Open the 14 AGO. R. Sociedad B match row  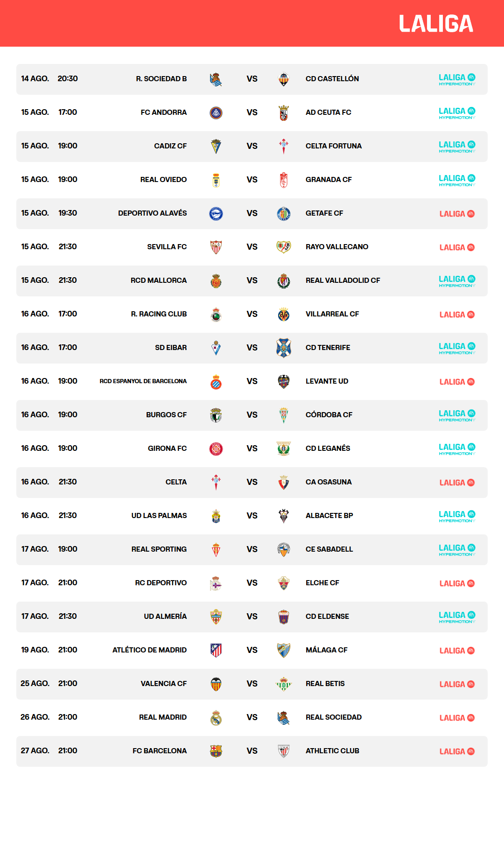pos(252,79)
